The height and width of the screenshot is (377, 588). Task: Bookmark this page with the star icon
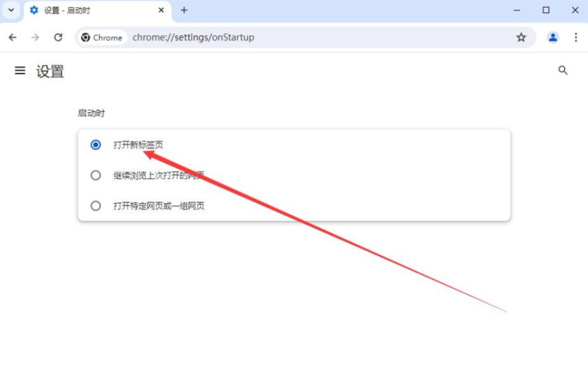pos(521,37)
